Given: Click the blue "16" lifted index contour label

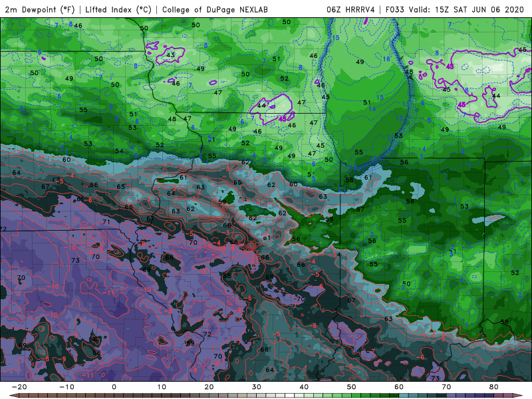Looking at the screenshot, I should click(386, 59).
